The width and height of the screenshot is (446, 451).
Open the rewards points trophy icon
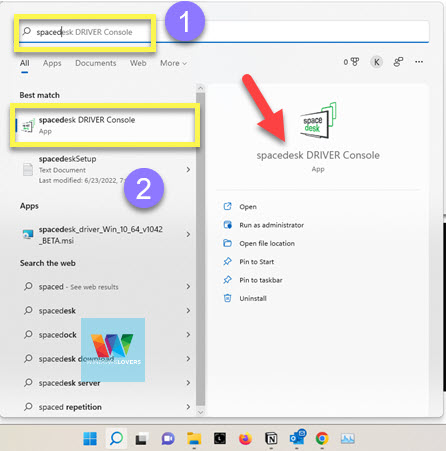click(x=351, y=62)
